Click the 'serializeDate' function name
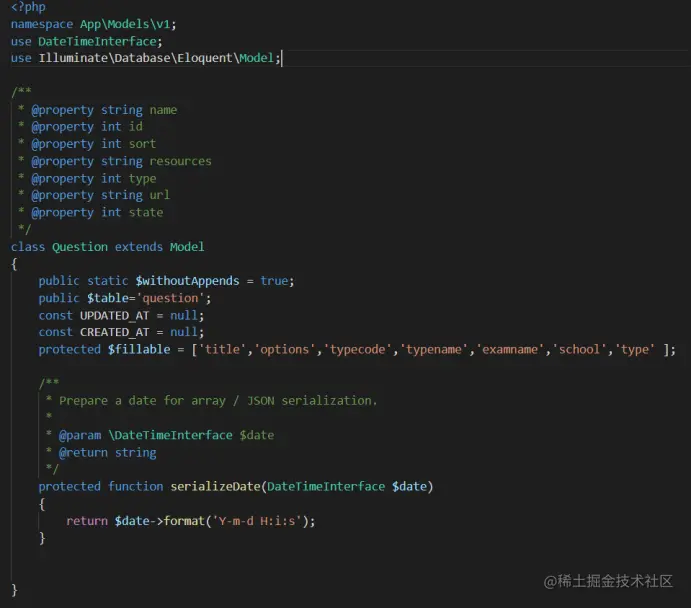This screenshot has width=692, height=608. click(x=215, y=487)
